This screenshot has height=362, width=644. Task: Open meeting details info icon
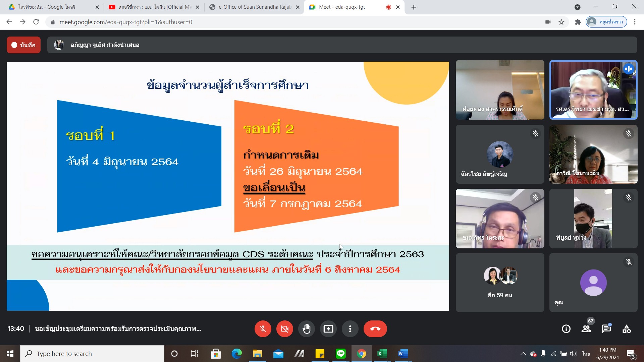click(566, 329)
